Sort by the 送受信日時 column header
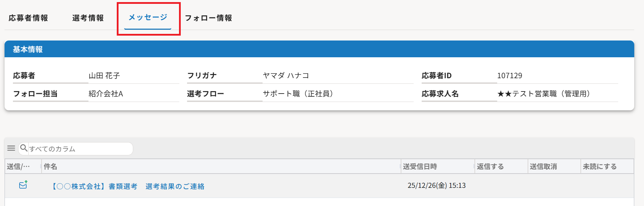This screenshot has width=644, height=206. coord(420,167)
